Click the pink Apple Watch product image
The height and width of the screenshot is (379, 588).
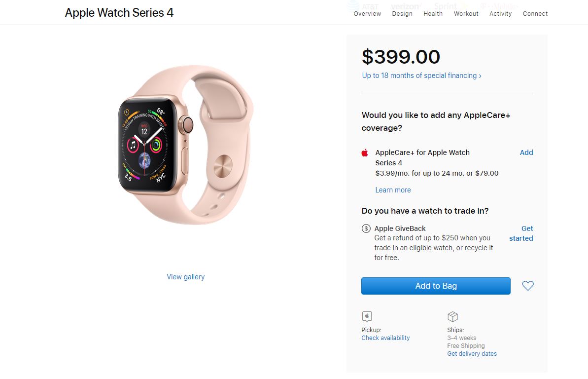[x=185, y=145]
